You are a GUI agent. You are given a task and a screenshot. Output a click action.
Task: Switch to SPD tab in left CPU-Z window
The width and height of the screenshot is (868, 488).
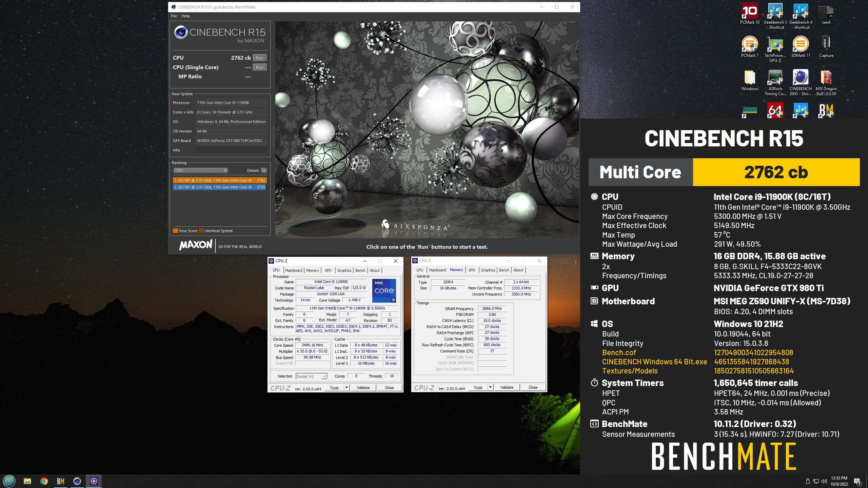[328, 270]
